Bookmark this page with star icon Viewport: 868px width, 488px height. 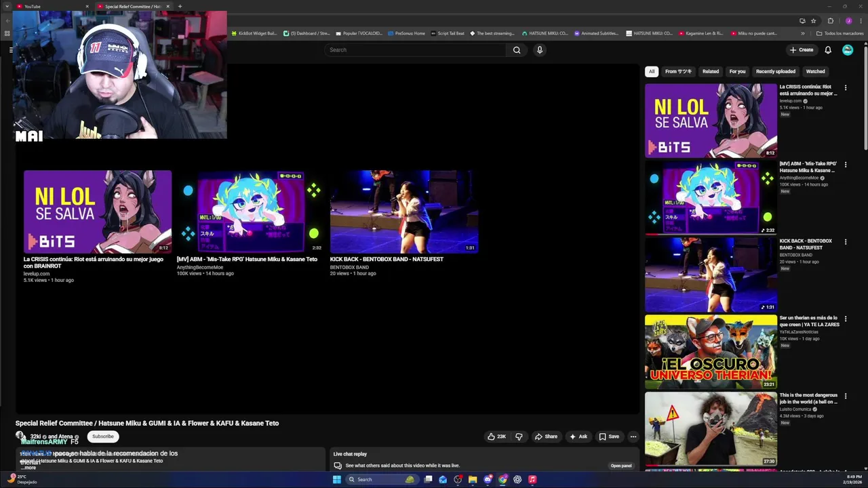813,20
